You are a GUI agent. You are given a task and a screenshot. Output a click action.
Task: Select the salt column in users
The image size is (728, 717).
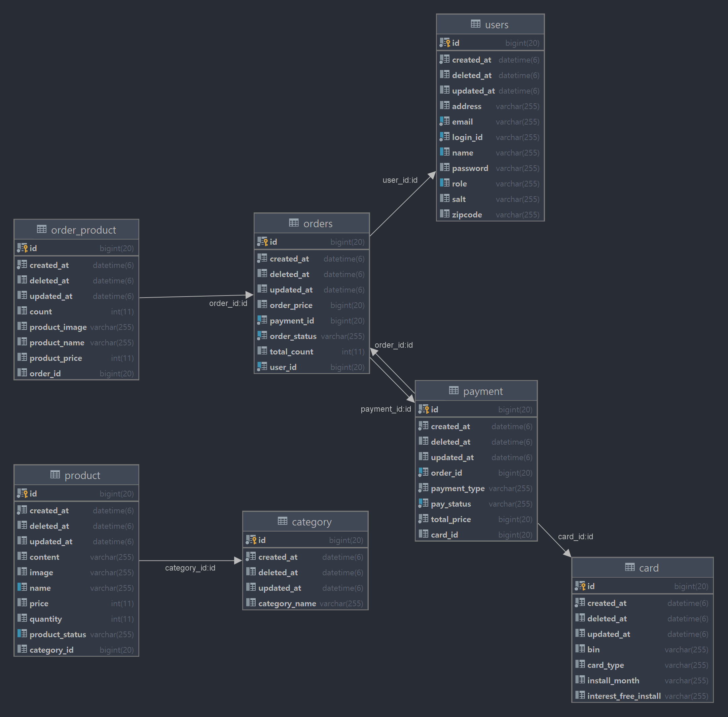(490, 199)
